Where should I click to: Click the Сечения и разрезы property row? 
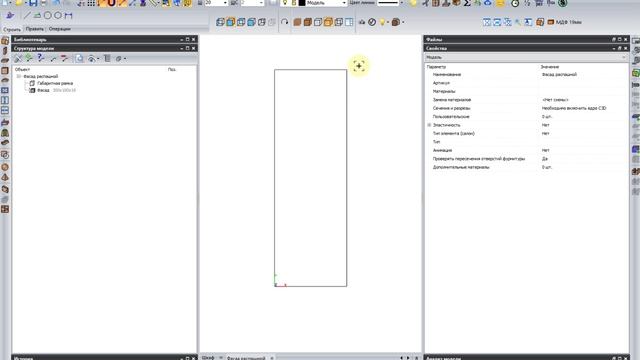[526, 108]
